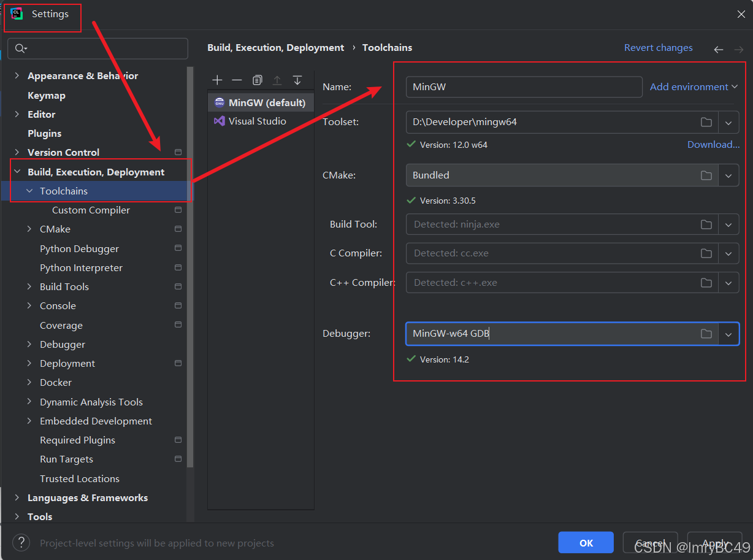Open the Add environment dropdown
The height and width of the screenshot is (560, 753).
(694, 87)
